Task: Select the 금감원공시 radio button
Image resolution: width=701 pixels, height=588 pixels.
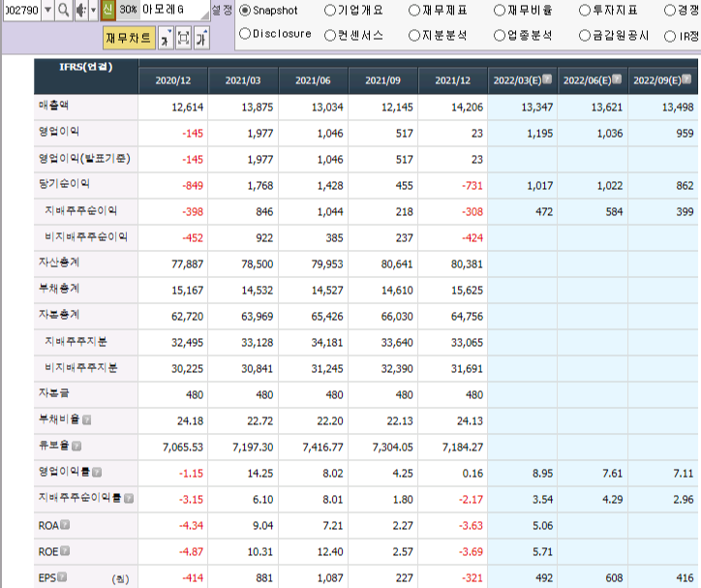Action: [585, 35]
